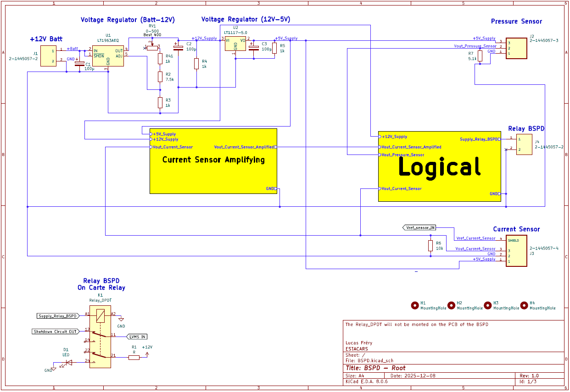Click the Vref_Current_Sensor net label

point(476,238)
